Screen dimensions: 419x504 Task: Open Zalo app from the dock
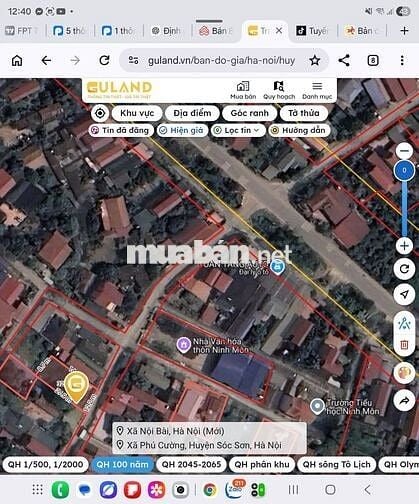[x=234, y=489]
